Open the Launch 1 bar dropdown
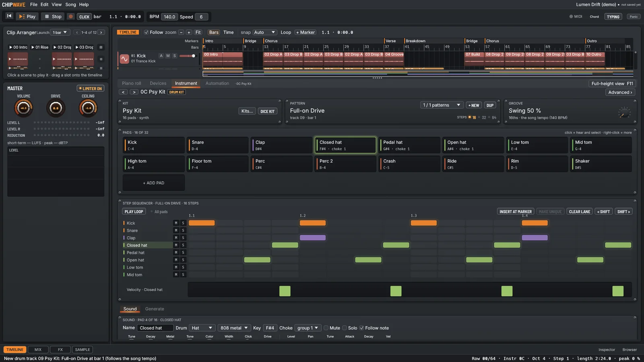644x362 pixels. [x=61, y=33]
